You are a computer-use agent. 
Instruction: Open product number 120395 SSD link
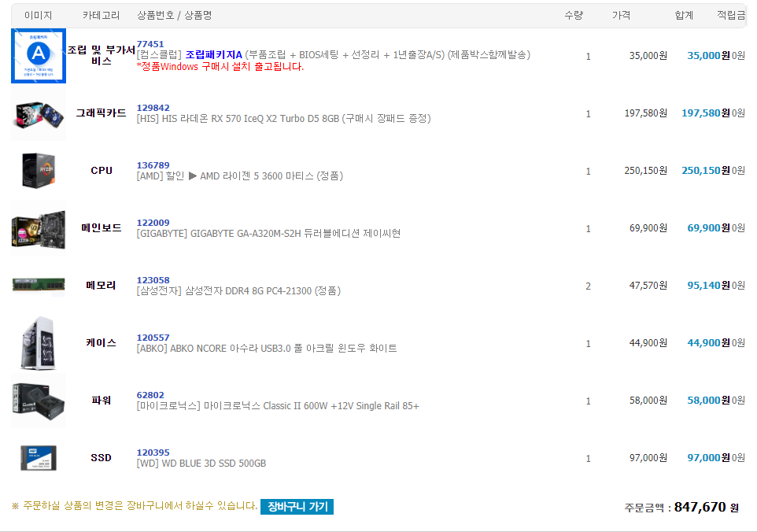153,453
